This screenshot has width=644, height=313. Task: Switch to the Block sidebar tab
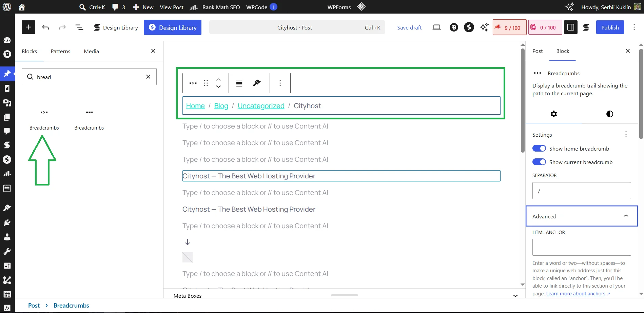[563, 51]
